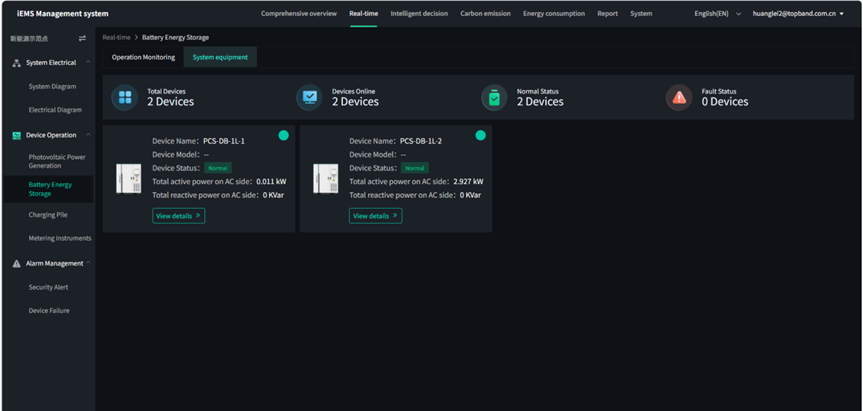View details for PCS-DB-1L-1
863x411 pixels.
click(x=178, y=216)
